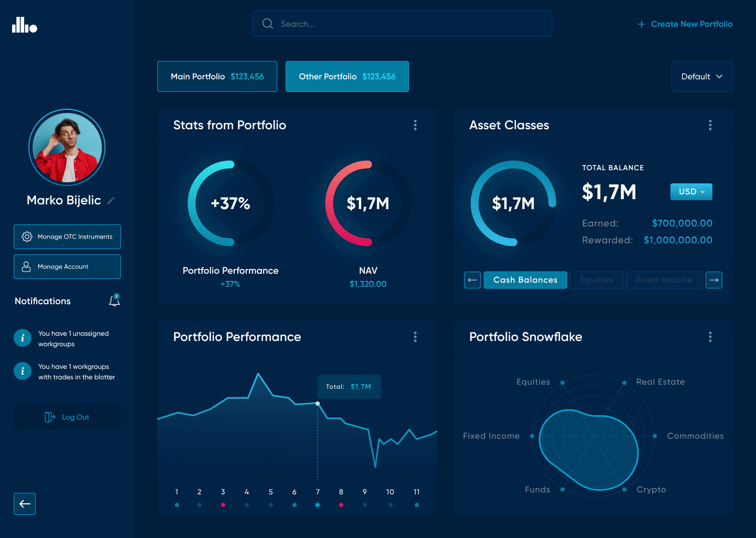Select the Cash Balances toggle
This screenshot has height=538, width=756.
525,280
